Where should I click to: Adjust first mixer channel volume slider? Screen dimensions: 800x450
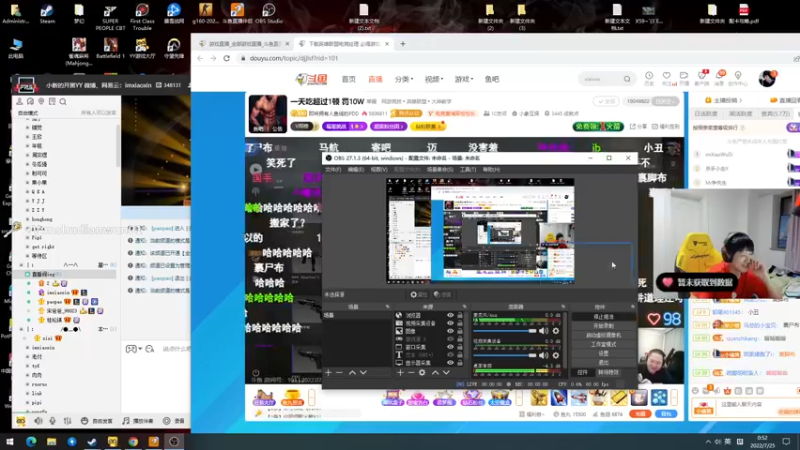click(505, 331)
